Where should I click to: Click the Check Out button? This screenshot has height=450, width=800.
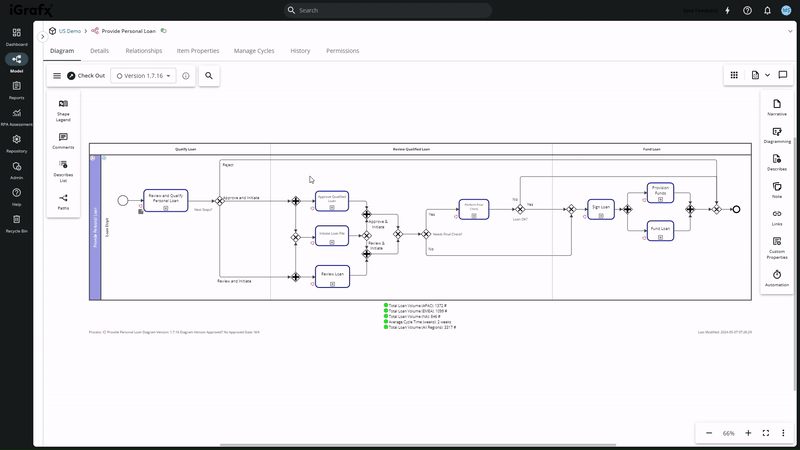coord(86,75)
